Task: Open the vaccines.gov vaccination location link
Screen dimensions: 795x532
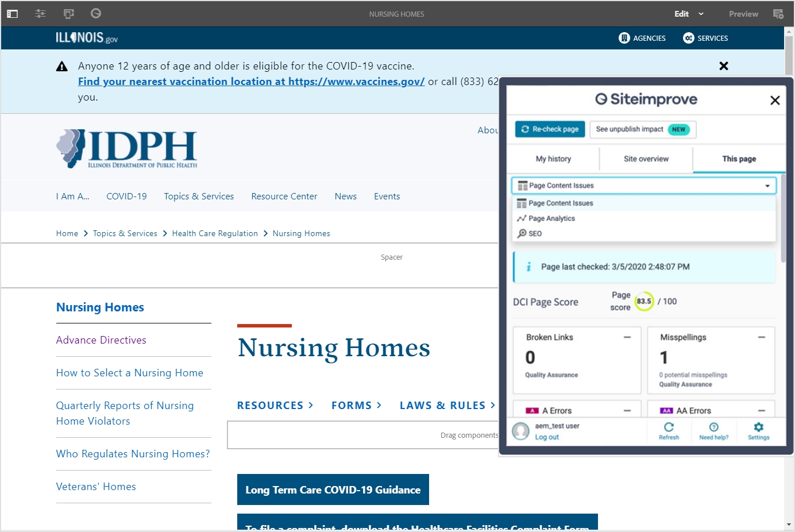Action: click(252, 82)
